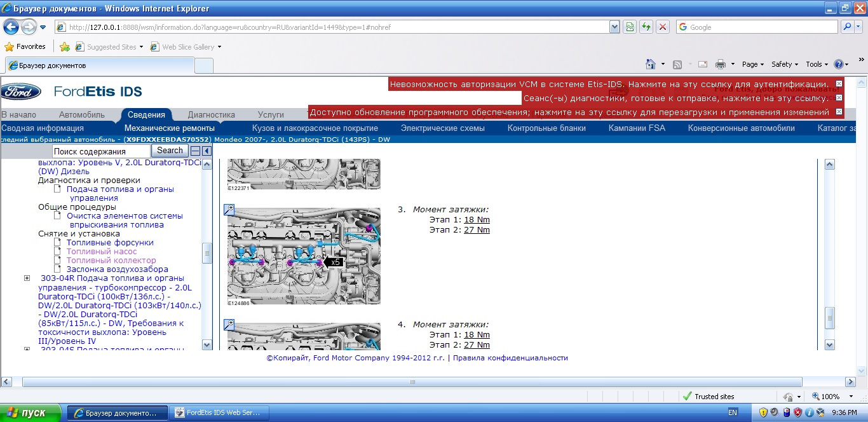Click the collapse-left arrow icon of contents panel
Image resolution: width=868 pixels, height=422 pixels.
pyautogui.click(x=207, y=151)
